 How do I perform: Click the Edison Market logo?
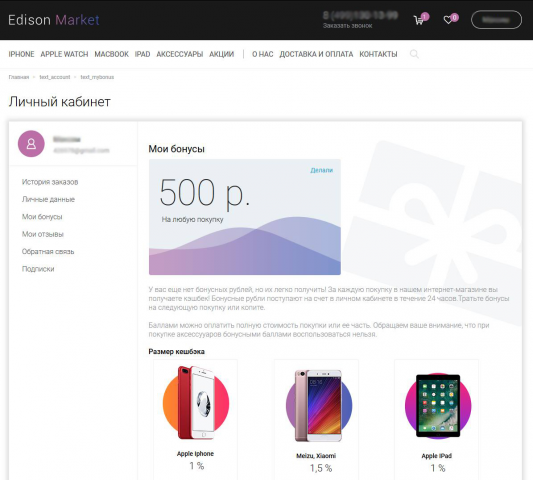(54, 20)
